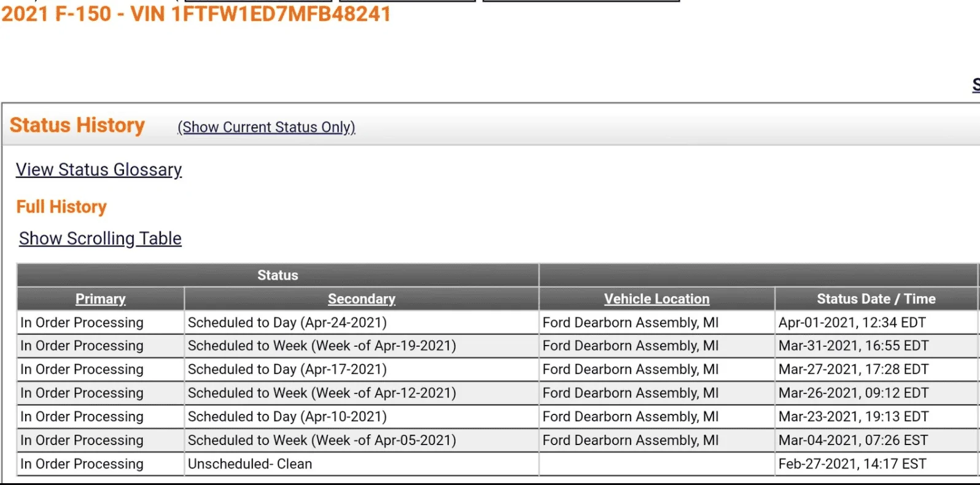Select the Feb-27-2021, 14:17 EST timestamp
The height and width of the screenshot is (485, 980).
tap(854, 464)
